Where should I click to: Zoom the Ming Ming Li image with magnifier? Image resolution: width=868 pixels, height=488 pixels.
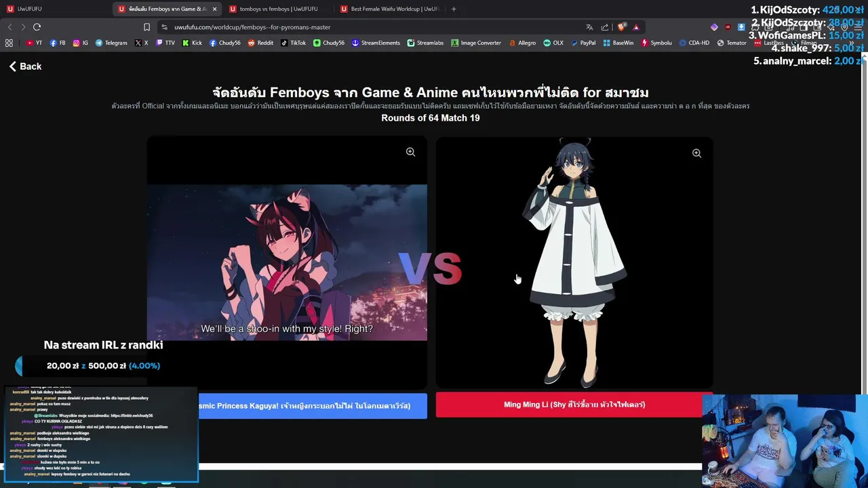point(696,153)
